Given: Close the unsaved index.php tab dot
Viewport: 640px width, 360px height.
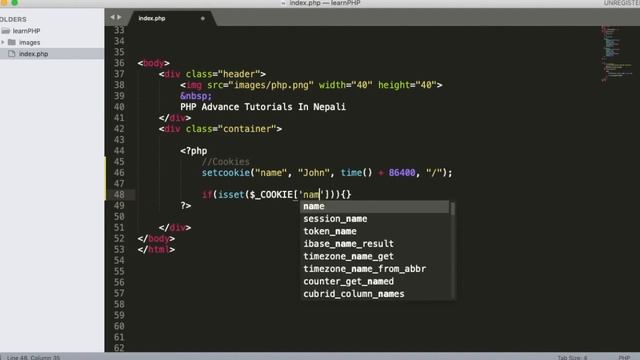Looking at the screenshot, I should pos(202,18).
